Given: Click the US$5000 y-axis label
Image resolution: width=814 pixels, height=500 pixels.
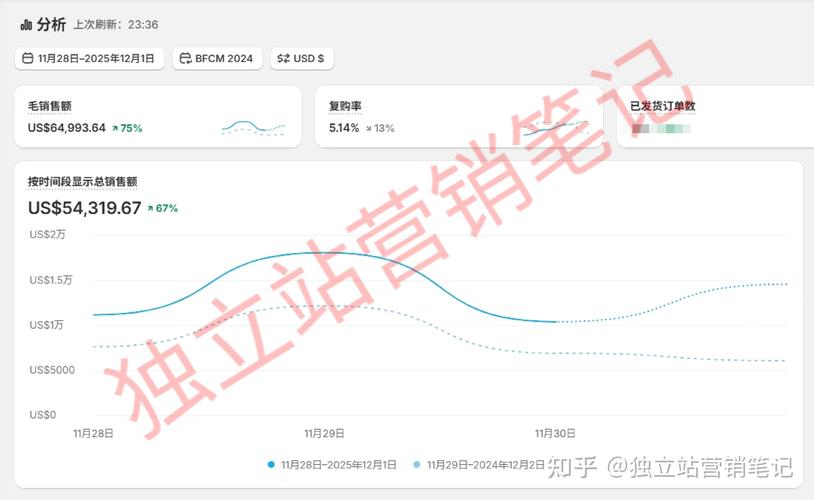Looking at the screenshot, I should pos(52,370).
